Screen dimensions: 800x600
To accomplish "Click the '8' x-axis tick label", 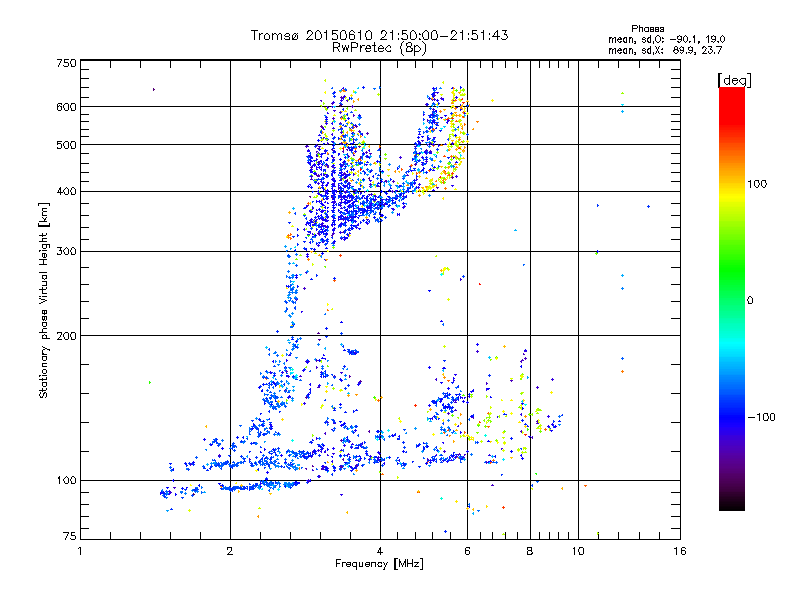I will coord(530,551).
